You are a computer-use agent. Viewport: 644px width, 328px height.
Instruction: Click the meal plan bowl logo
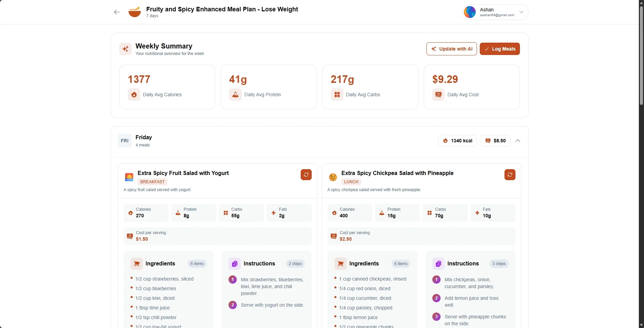pos(134,12)
